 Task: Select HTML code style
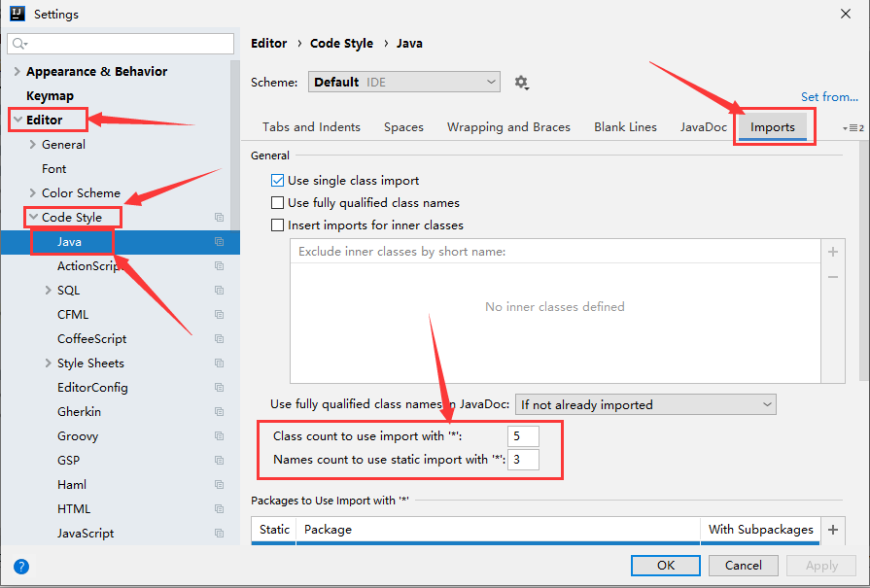[74, 508]
